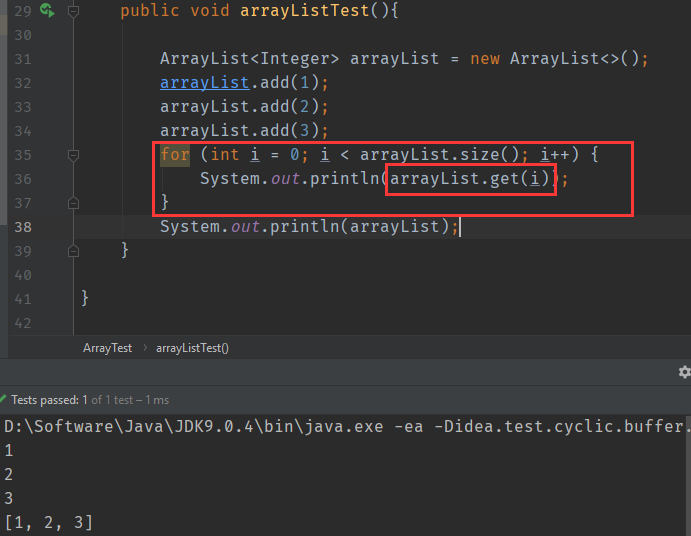Screen dimensions: 691x536
Task: Select the ArrayTest breadcrumb
Action: pos(108,348)
